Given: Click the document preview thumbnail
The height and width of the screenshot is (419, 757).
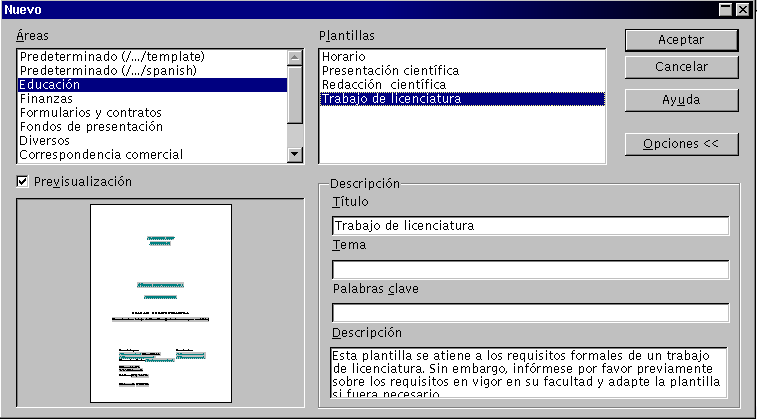Looking at the screenshot, I should pos(160,303).
